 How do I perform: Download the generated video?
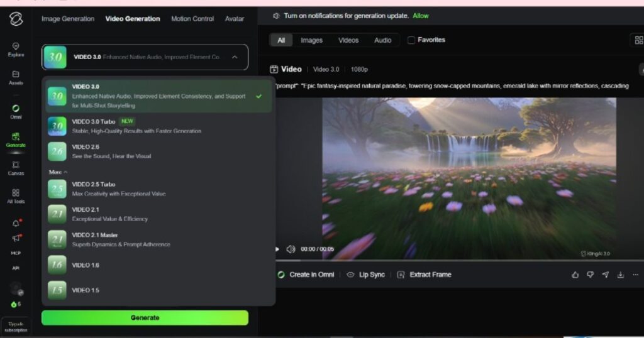621,275
